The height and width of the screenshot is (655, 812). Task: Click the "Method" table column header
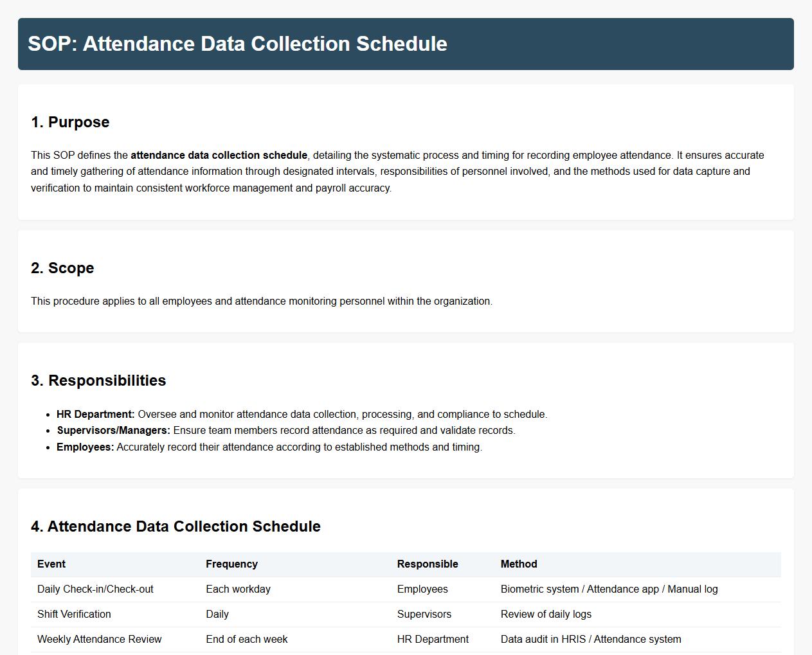519,564
